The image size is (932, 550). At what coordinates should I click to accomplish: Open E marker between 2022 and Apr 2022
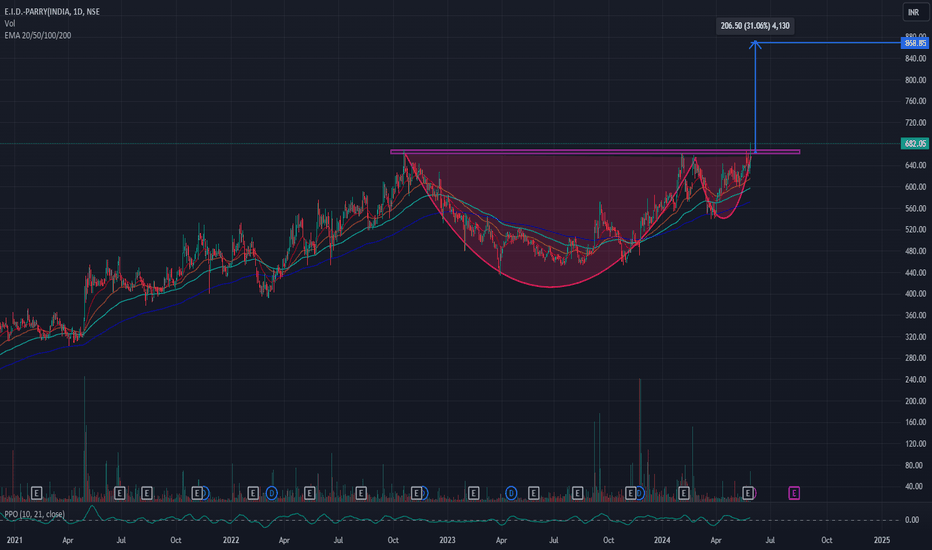pyautogui.click(x=253, y=493)
